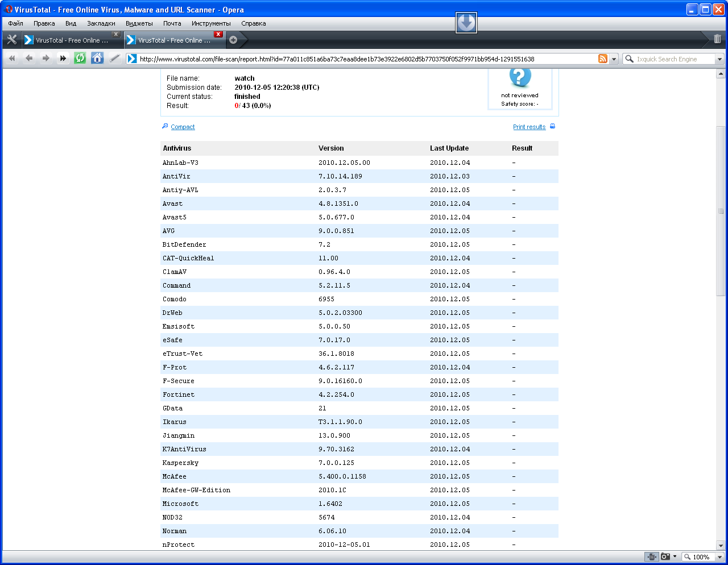The width and height of the screenshot is (728, 565).
Task: Open the Opera panels wrench icon
Action: pos(11,40)
